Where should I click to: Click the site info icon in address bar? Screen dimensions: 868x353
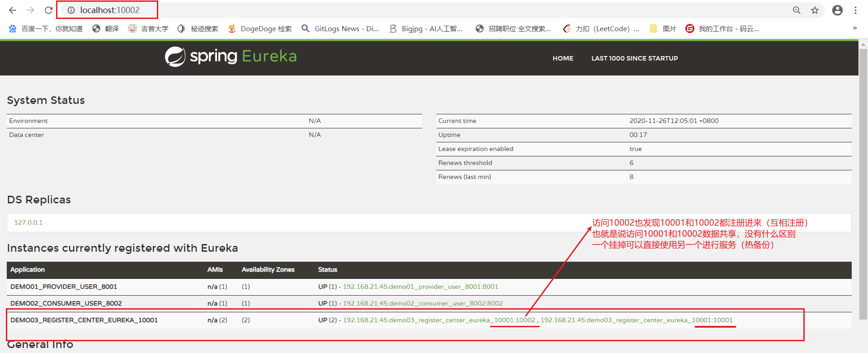point(71,10)
